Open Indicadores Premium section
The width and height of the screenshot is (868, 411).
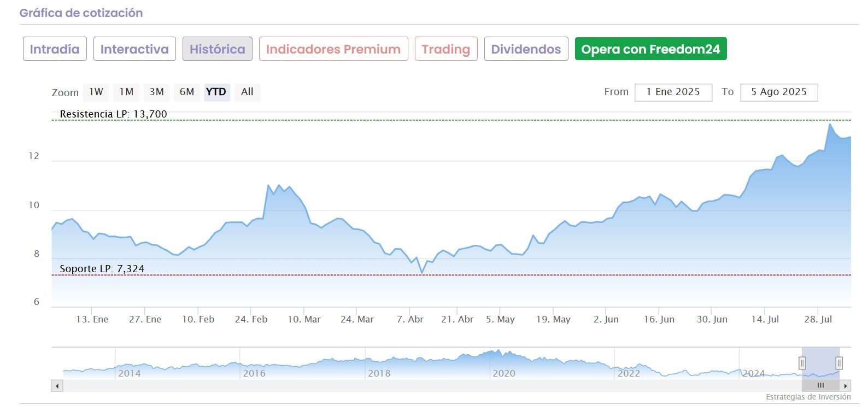coord(333,49)
